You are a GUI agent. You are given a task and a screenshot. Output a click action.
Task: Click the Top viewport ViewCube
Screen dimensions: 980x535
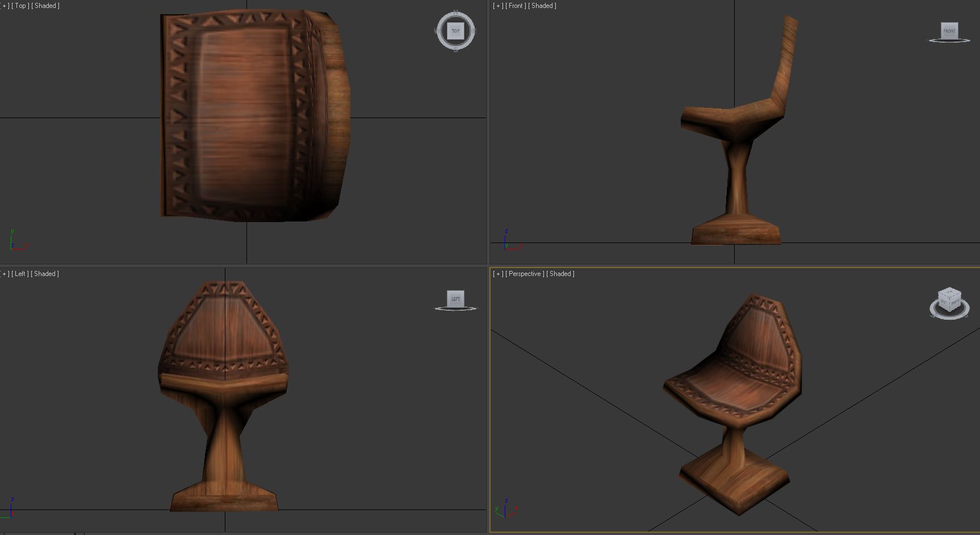[x=455, y=31]
